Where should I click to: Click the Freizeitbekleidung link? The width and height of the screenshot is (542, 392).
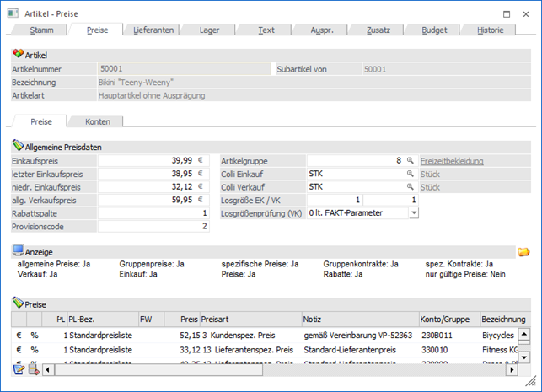click(x=453, y=159)
